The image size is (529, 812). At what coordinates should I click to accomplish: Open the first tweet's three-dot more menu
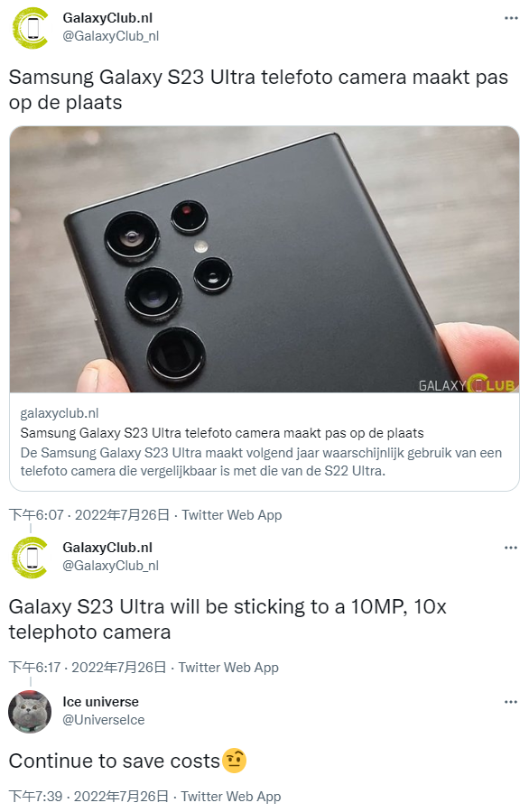[511, 18]
